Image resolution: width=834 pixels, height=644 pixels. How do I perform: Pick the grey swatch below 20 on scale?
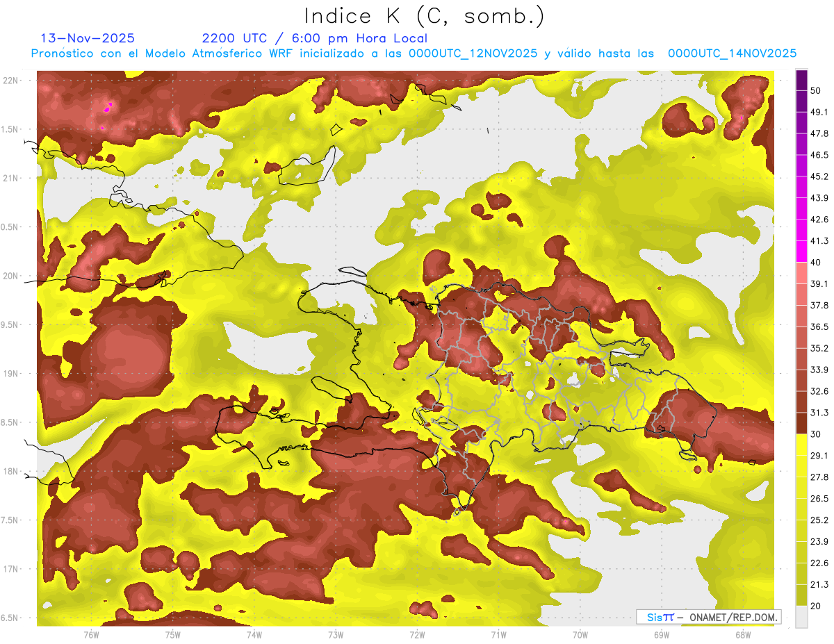click(x=801, y=617)
